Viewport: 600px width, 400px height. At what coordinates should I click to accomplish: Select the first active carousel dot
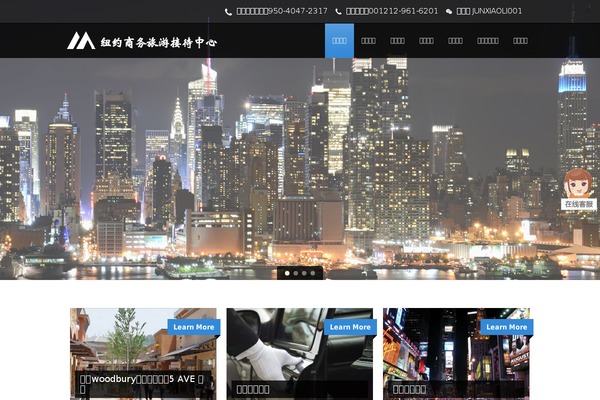coord(287,273)
